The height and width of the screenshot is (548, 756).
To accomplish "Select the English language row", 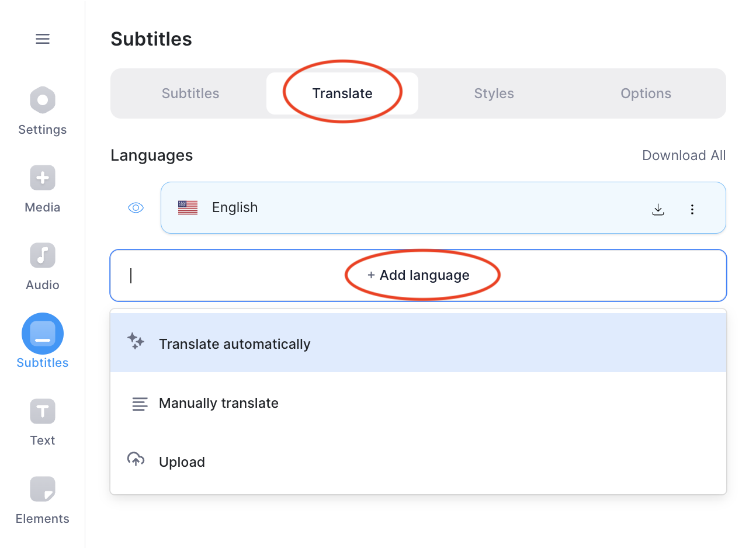I will [409, 207].
